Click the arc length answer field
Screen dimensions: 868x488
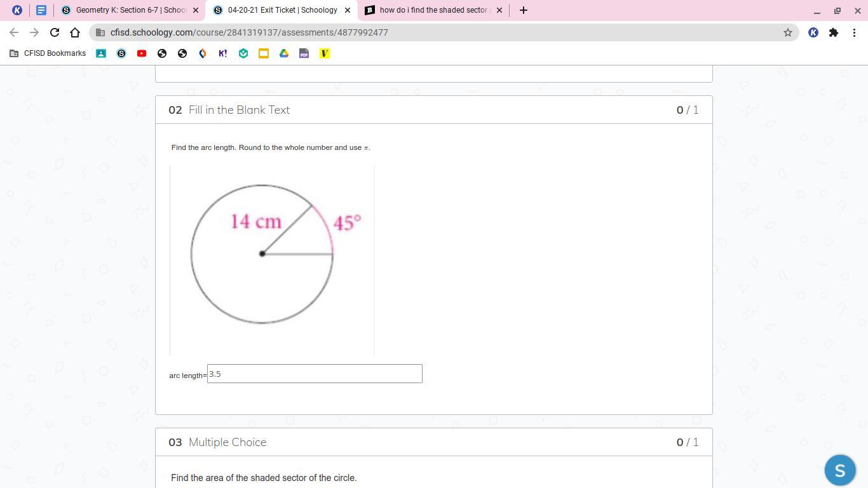pos(315,374)
